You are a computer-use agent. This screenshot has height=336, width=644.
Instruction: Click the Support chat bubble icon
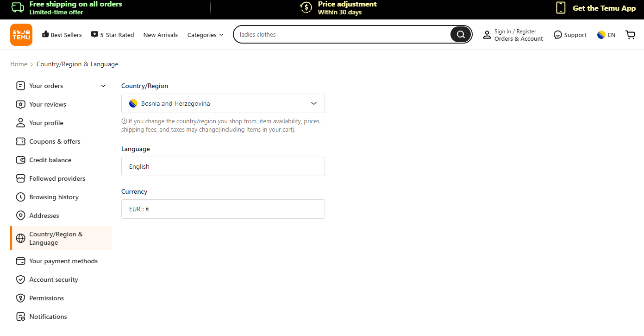pos(558,35)
